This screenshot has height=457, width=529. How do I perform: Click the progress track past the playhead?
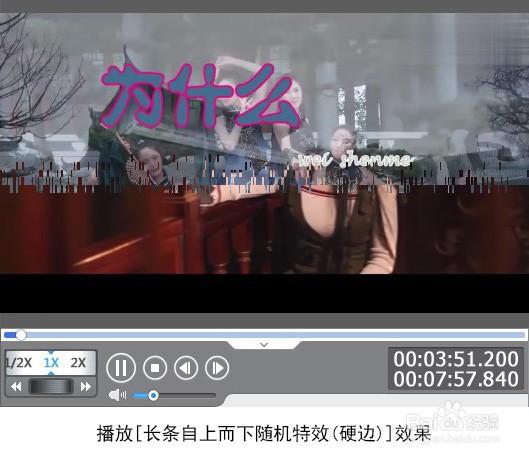[x=276, y=335]
